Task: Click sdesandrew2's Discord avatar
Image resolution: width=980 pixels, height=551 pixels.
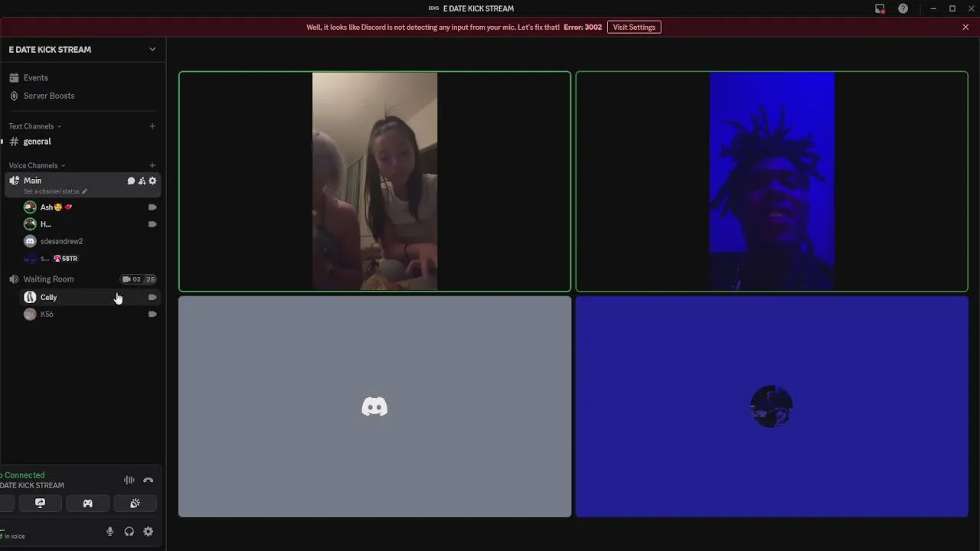Action: click(30, 241)
